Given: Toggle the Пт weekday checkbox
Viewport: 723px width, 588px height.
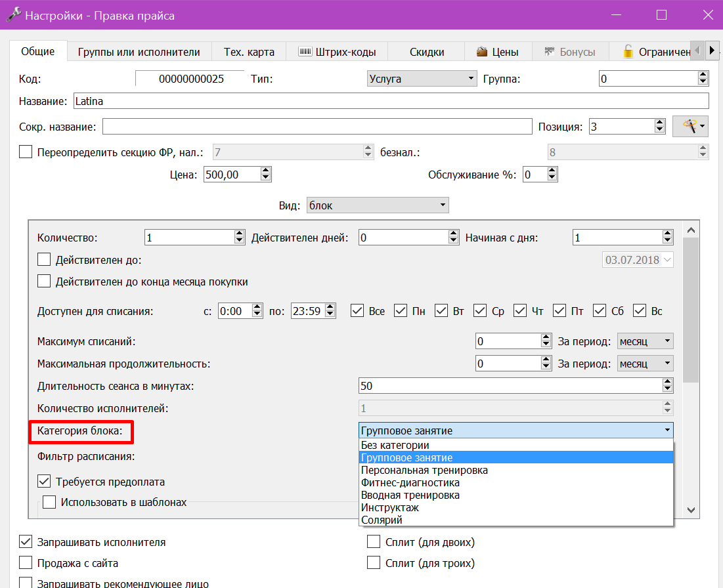Looking at the screenshot, I should 559,310.
